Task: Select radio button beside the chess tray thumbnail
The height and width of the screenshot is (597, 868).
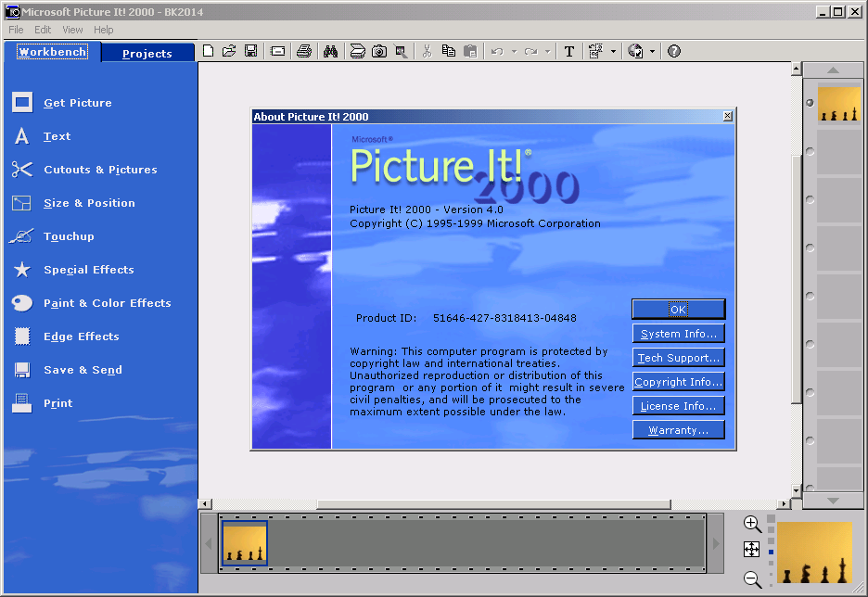Action: tap(810, 103)
